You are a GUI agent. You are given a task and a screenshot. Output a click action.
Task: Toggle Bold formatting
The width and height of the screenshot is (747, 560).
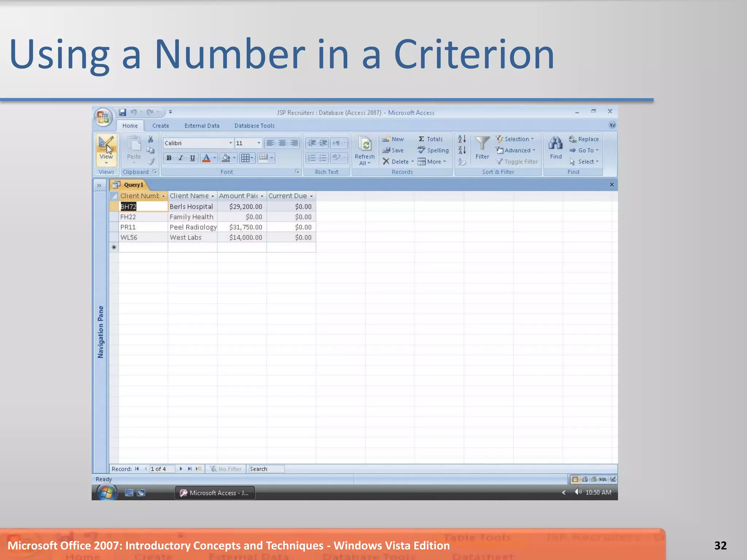tap(169, 158)
